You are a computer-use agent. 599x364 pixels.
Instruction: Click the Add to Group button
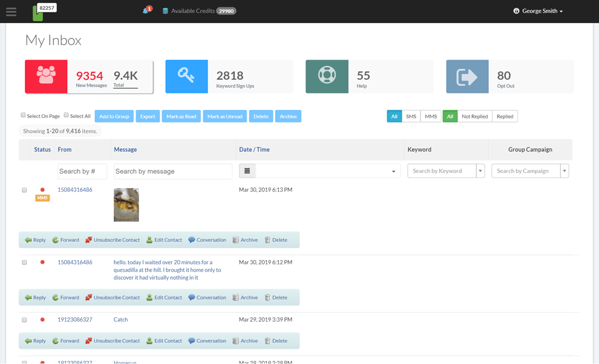click(x=114, y=117)
